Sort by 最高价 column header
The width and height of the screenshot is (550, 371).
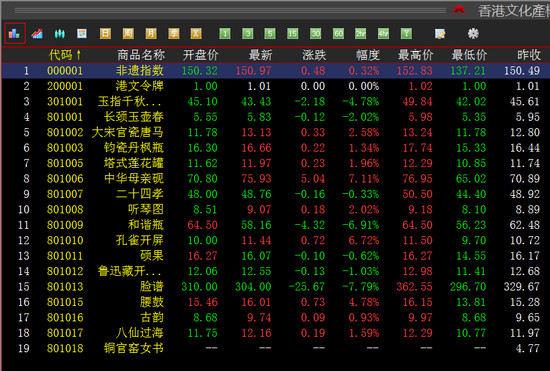tap(415, 55)
